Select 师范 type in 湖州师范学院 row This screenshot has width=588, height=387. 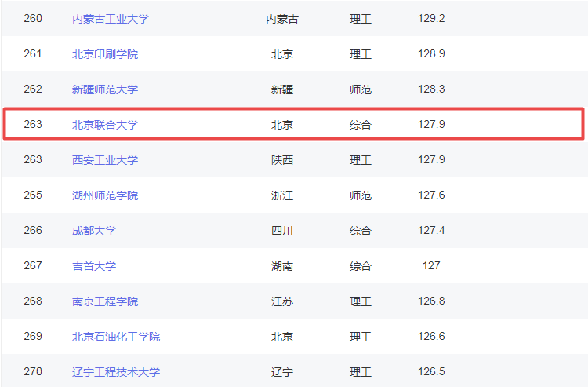[361, 195]
